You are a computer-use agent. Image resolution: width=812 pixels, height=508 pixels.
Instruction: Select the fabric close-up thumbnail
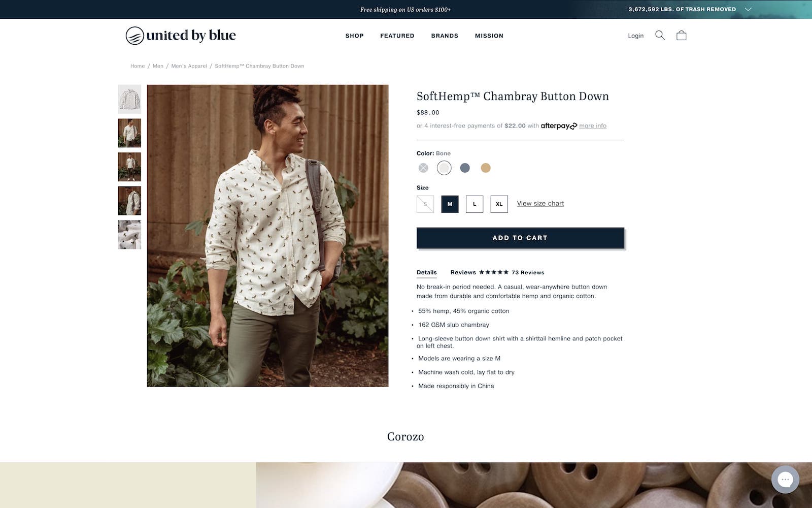click(x=129, y=235)
